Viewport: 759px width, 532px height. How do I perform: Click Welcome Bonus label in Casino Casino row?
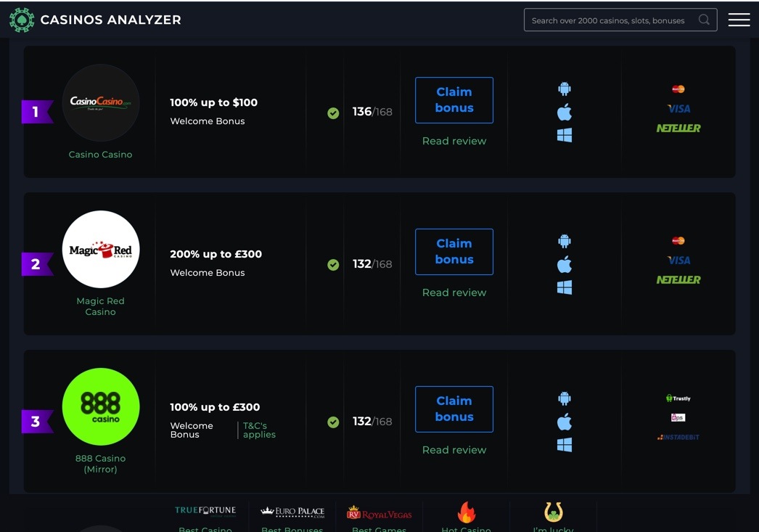coord(208,121)
